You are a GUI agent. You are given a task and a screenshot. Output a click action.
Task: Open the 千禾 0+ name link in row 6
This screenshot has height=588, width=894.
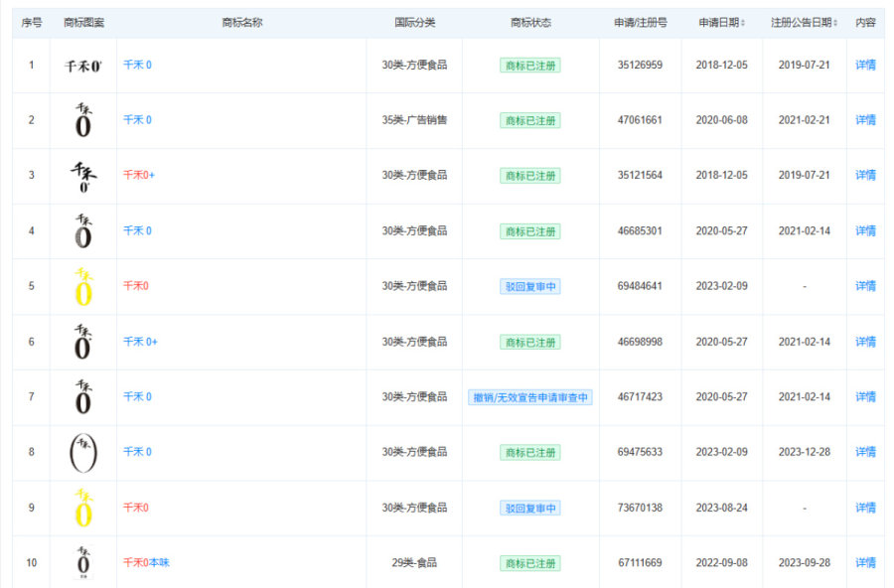coord(140,342)
